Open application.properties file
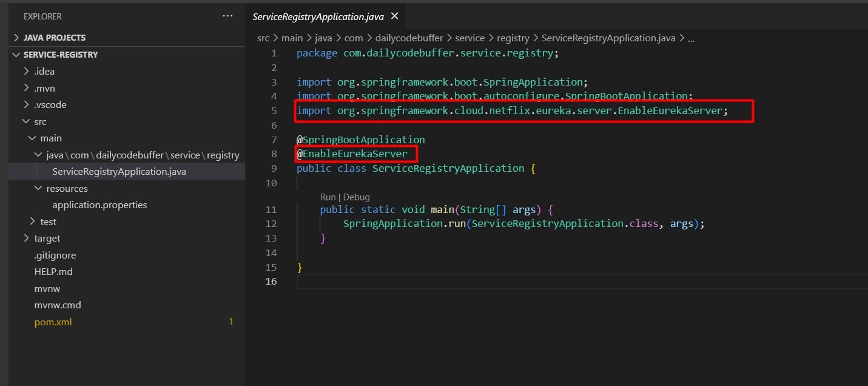Screen dimensions: 868x386 pyautogui.click(x=99, y=205)
